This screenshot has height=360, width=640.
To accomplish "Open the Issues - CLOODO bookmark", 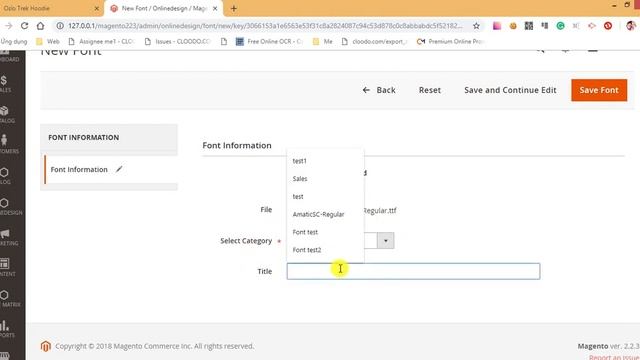I will point(178,41).
